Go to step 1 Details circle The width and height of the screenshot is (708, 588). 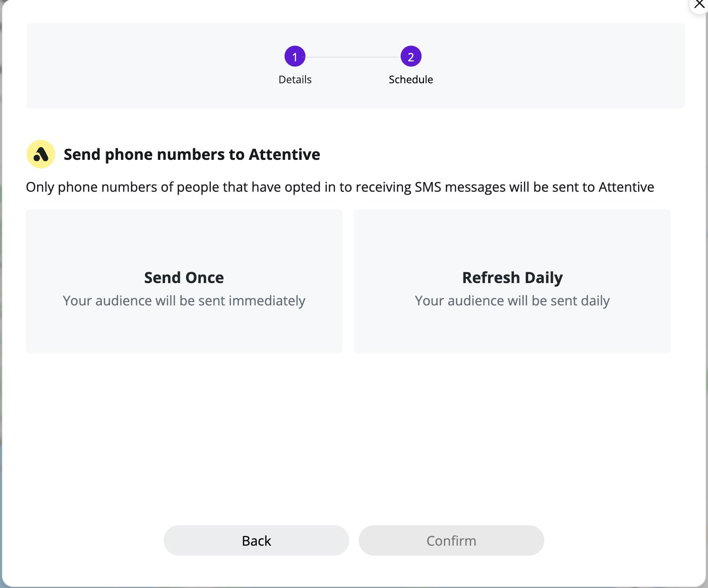(x=295, y=57)
